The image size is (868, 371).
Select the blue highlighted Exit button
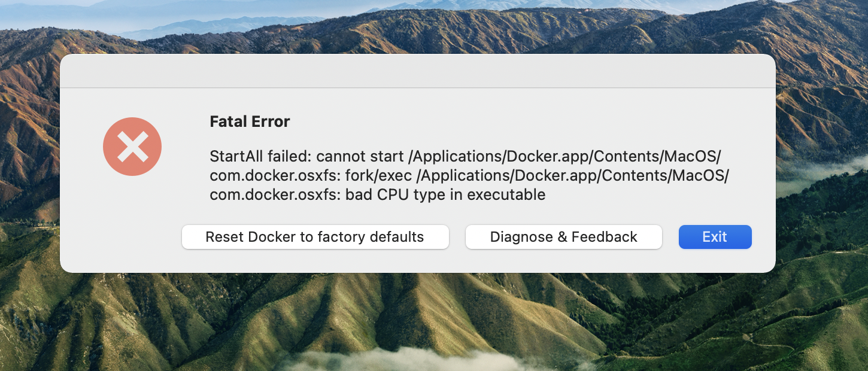(715, 237)
